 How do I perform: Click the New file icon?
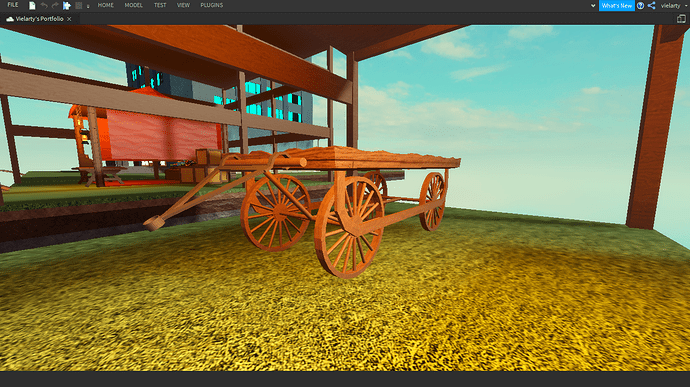click(x=32, y=5)
